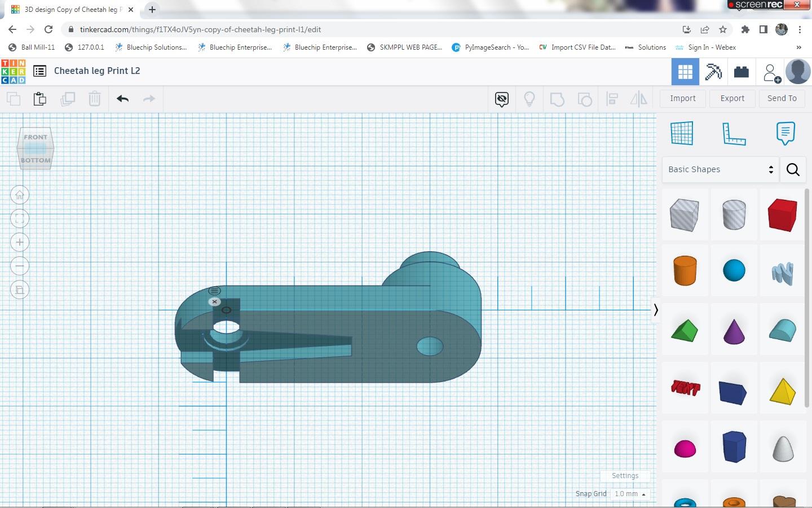Open the Basic Shapes dropdown

click(x=720, y=169)
